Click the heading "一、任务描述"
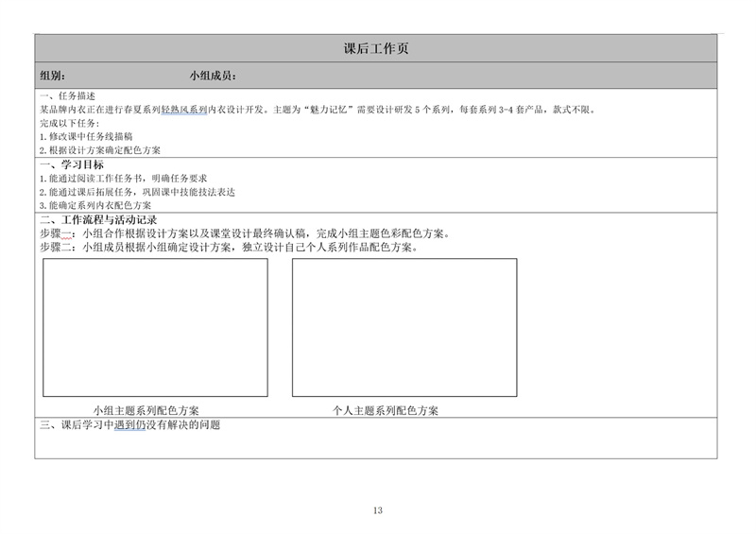 (x=67, y=96)
